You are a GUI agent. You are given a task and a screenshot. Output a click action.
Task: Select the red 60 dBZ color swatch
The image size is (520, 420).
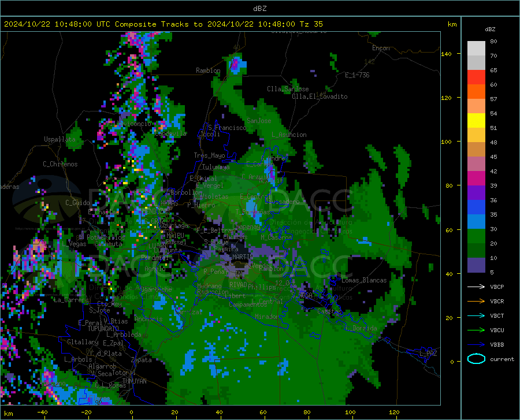click(476, 77)
